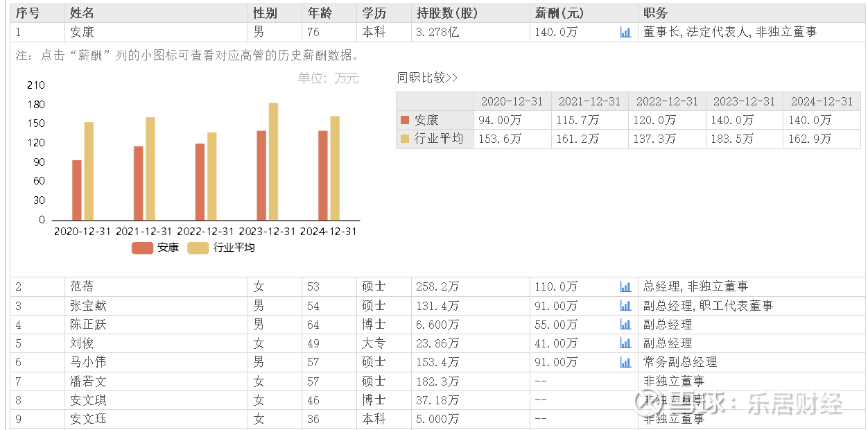Click the 序号 column header
This screenshot has height=430, width=868.
tap(27, 13)
